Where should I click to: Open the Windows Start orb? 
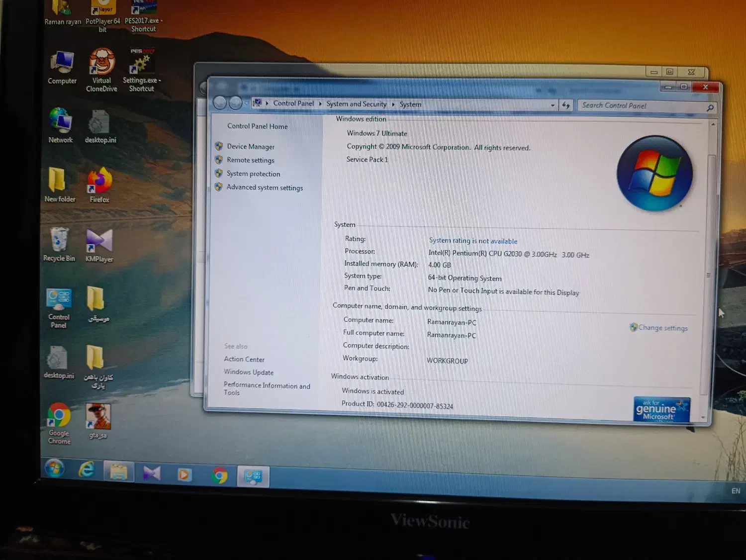pos(55,468)
